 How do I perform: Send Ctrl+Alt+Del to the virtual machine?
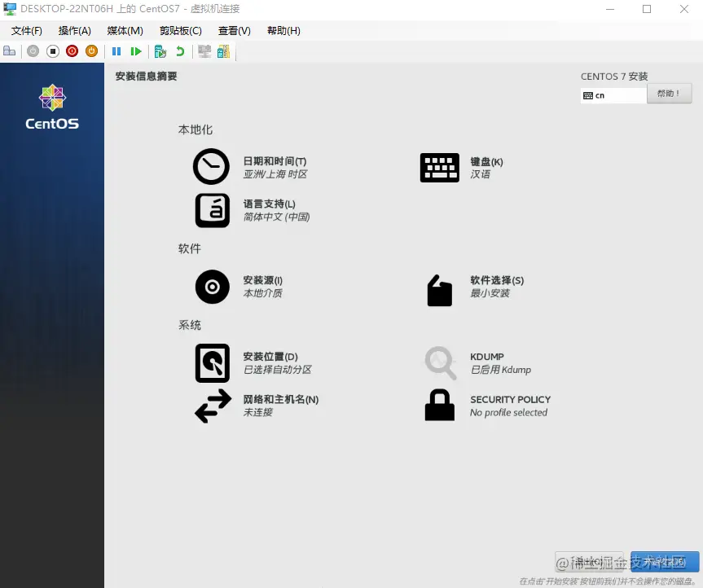(x=10, y=50)
